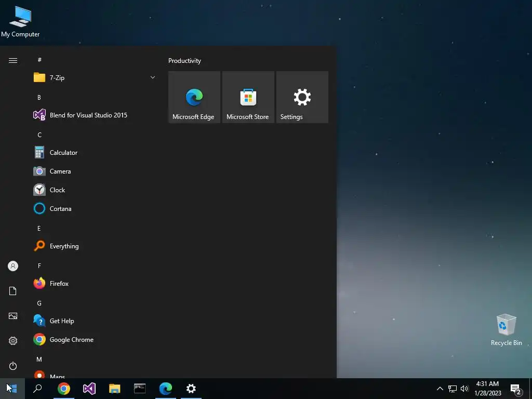Select the Recycle Bin desktop icon
This screenshot has height=399, width=532.
(x=506, y=330)
